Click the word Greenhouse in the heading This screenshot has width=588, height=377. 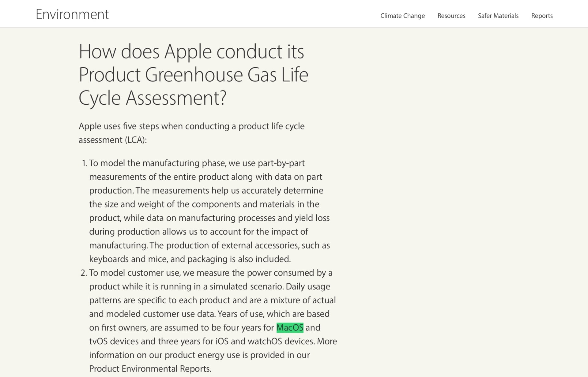point(194,75)
